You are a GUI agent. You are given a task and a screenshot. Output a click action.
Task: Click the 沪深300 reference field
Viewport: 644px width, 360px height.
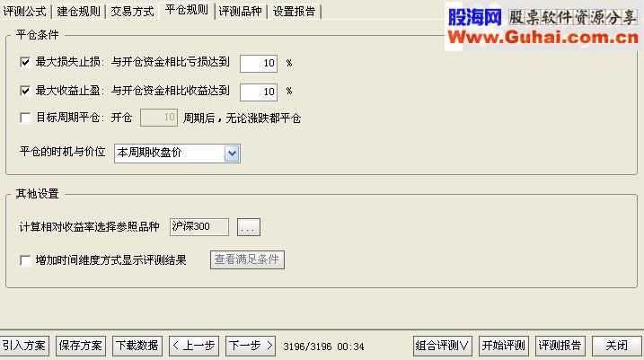pos(199,227)
